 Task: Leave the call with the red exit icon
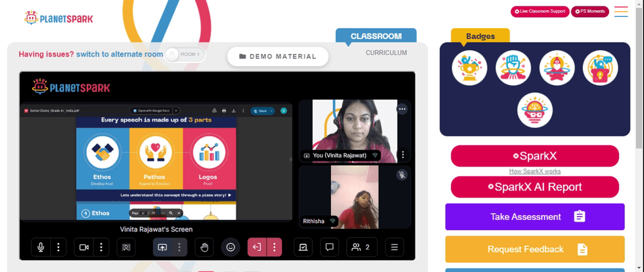(x=257, y=247)
